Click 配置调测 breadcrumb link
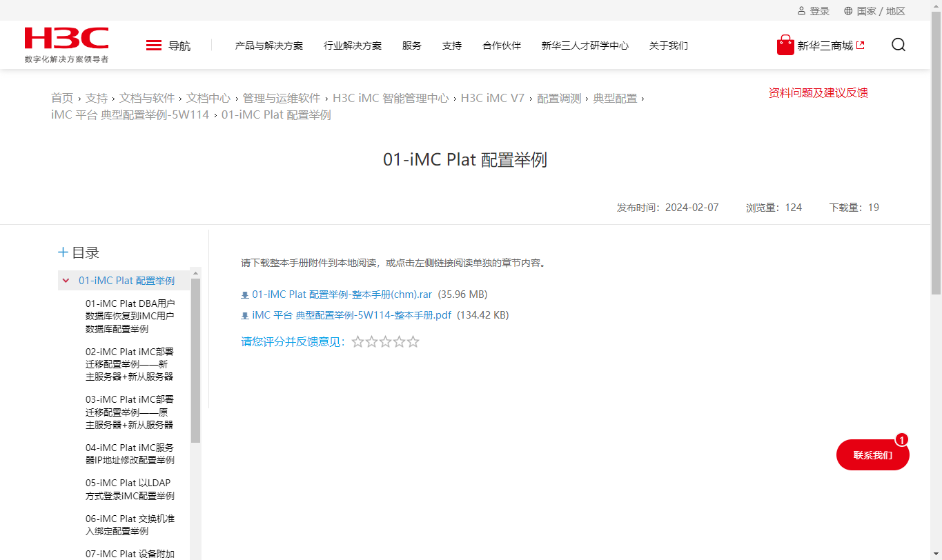This screenshot has width=942, height=560. [559, 98]
